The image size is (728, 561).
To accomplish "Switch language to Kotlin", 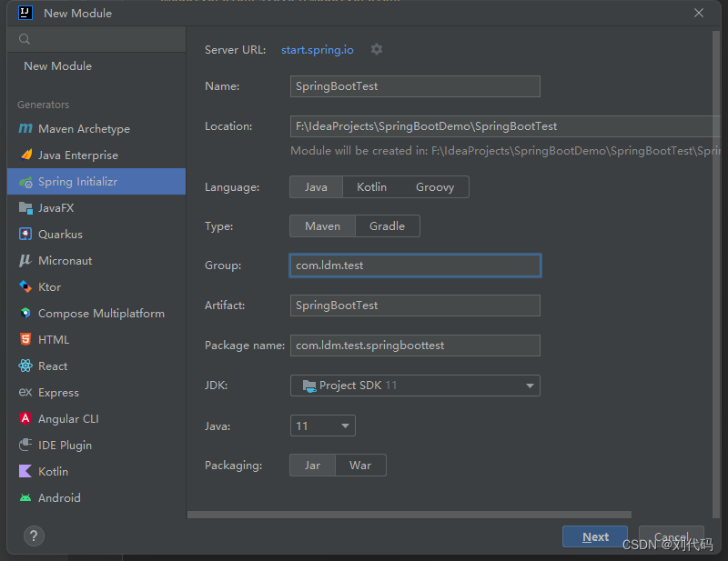I will tap(371, 187).
